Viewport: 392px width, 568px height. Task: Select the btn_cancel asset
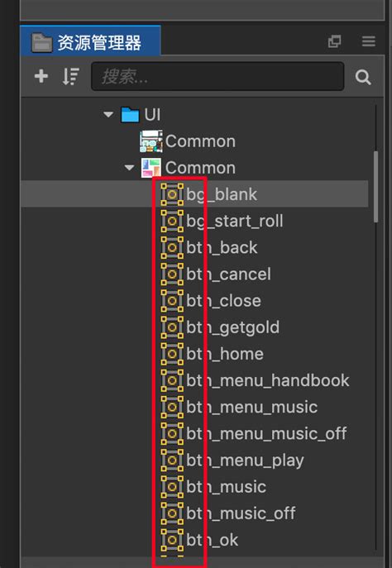coord(228,274)
